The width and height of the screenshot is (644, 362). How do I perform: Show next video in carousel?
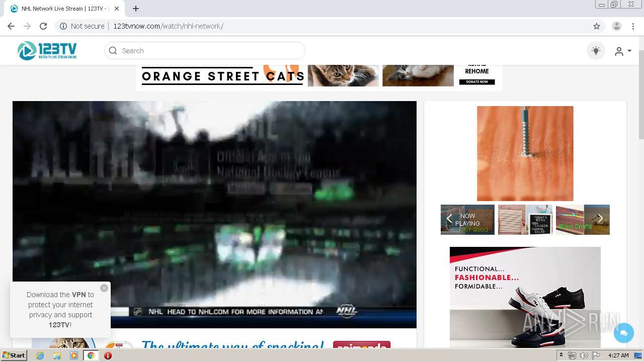pos(600,219)
